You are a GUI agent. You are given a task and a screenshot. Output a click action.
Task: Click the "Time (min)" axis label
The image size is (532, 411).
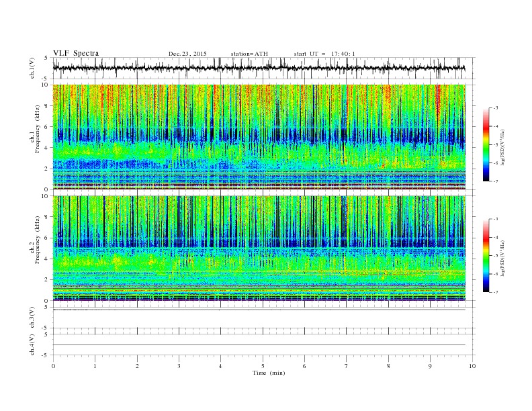pos(269,373)
